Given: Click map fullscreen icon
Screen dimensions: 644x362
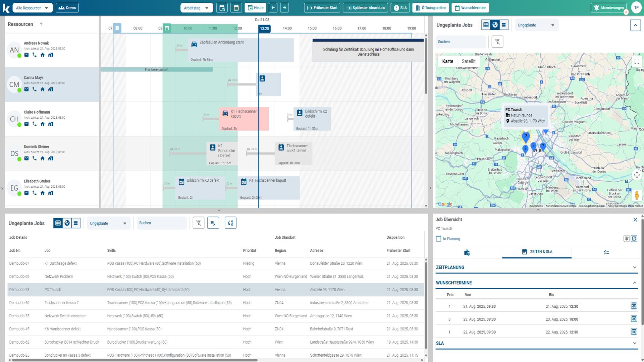Looking at the screenshot, I should coord(637,61).
